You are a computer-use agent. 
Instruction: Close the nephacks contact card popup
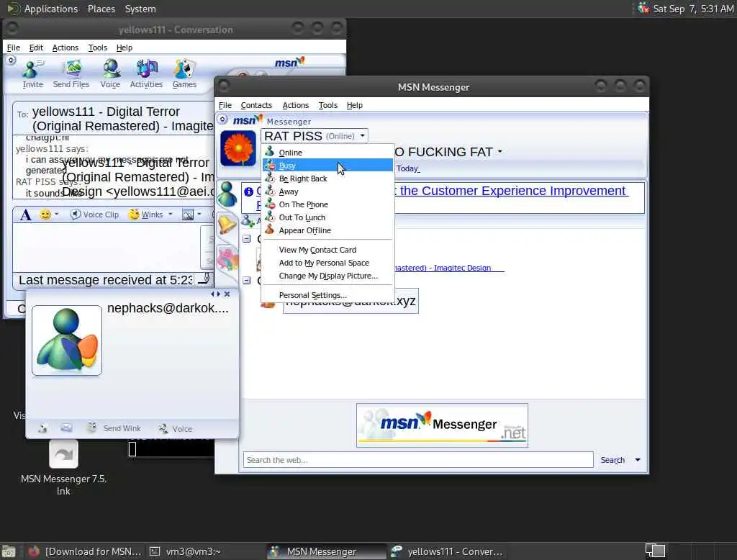pos(227,294)
